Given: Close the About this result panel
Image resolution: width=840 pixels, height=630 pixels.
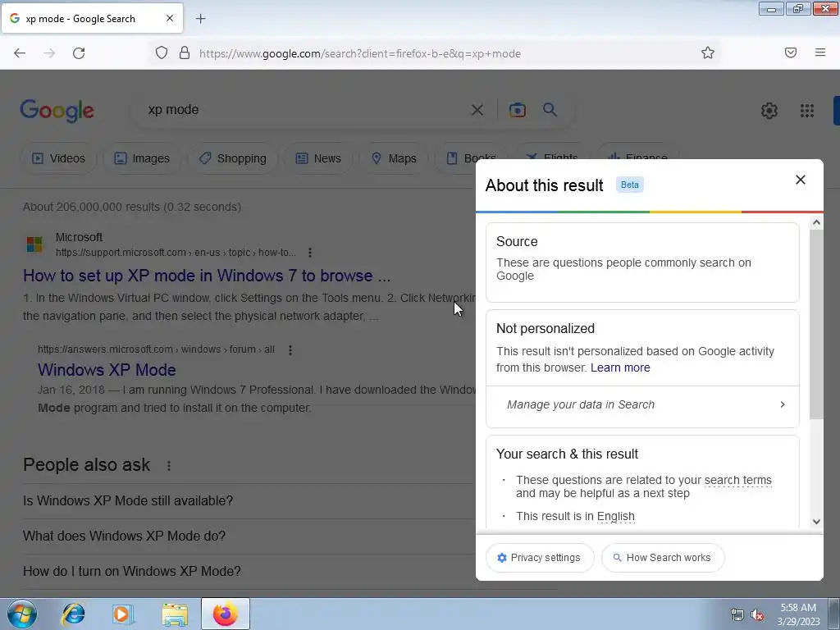Looking at the screenshot, I should pyautogui.click(x=801, y=180).
